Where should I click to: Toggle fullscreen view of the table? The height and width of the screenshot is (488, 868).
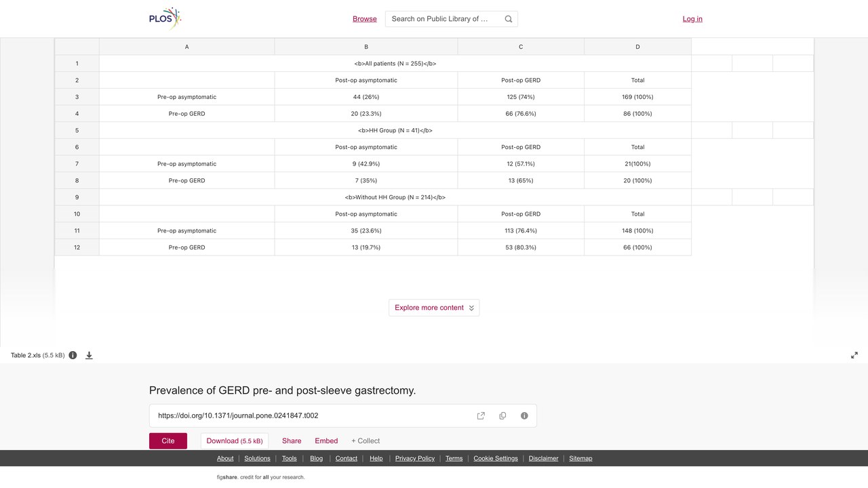pos(854,355)
